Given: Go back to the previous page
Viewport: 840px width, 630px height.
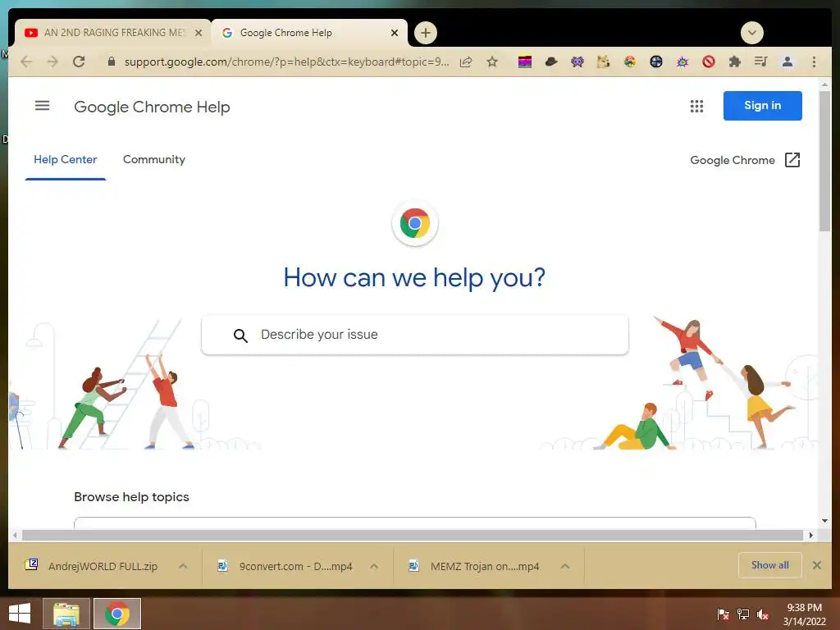Looking at the screenshot, I should pyautogui.click(x=26, y=62).
